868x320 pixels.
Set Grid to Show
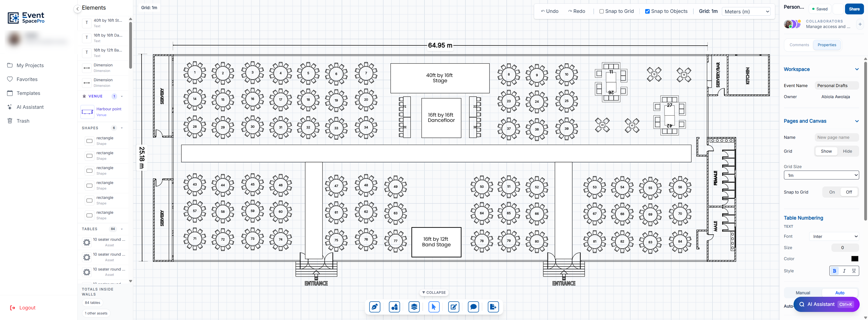click(x=826, y=151)
